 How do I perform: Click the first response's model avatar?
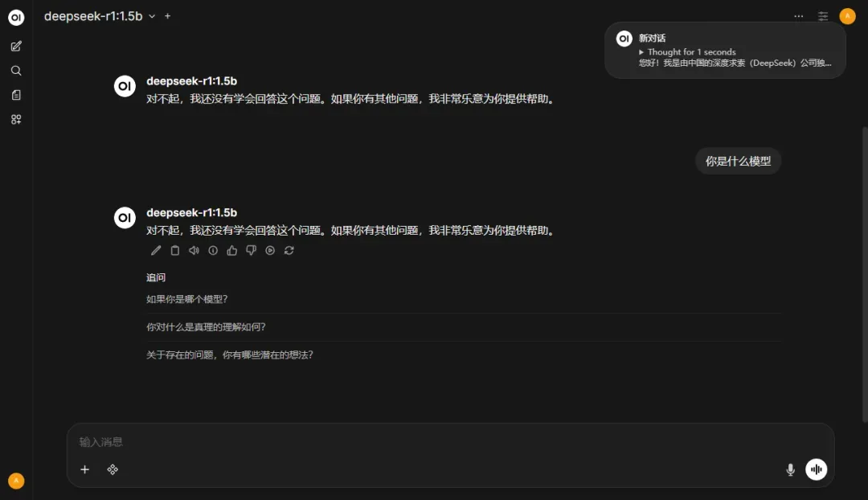point(125,86)
